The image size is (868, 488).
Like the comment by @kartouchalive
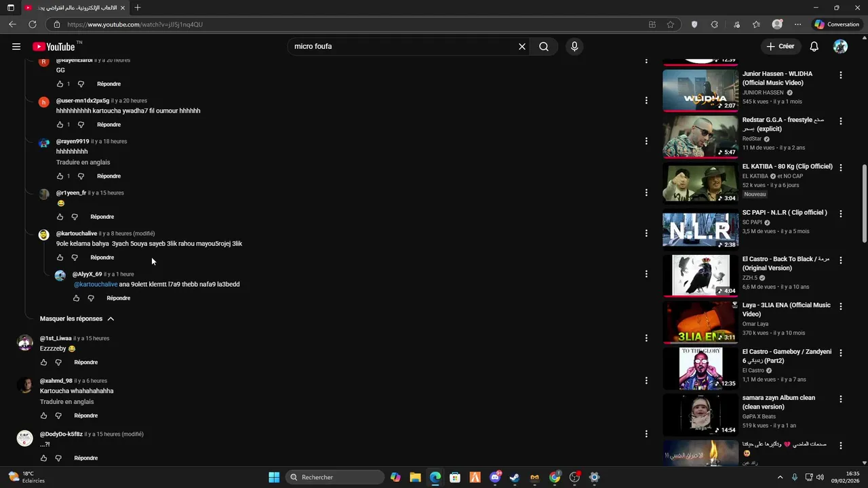point(60,258)
